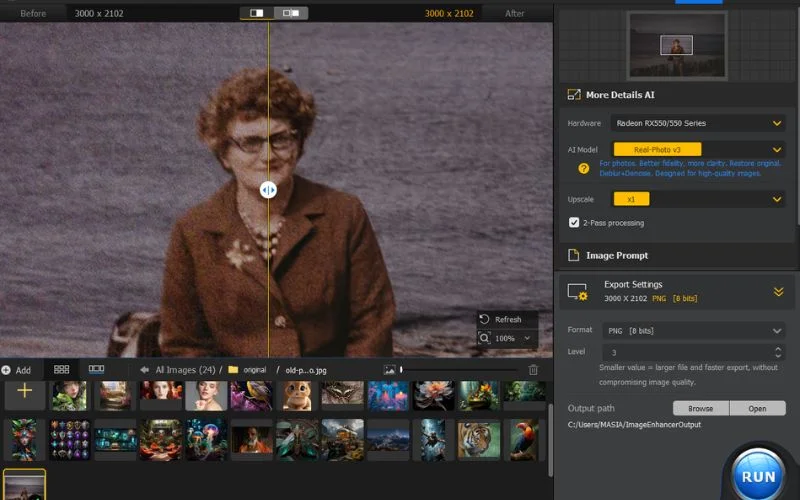The image size is (800, 500).
Task: Click the AI Model help question icon
Action: (583, 168)
